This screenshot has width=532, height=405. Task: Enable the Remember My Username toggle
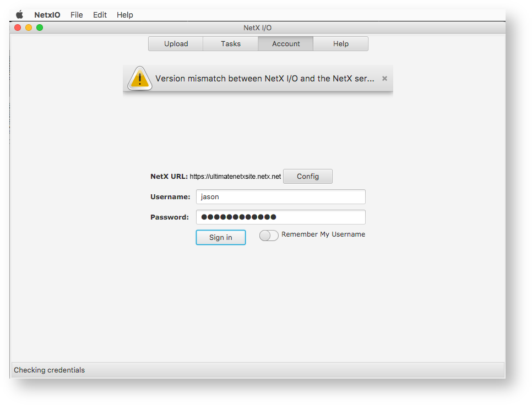pyautogui.click(x=269, y=236)
